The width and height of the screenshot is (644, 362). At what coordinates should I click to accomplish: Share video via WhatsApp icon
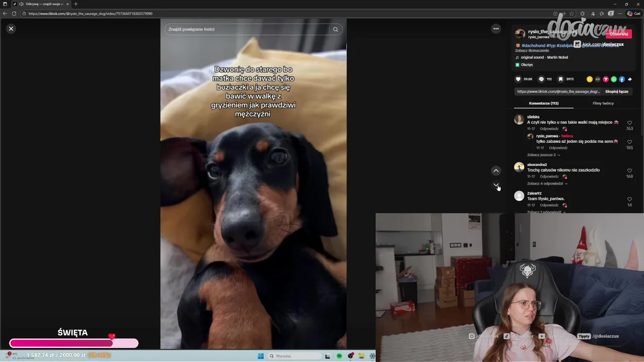[614, 79]
